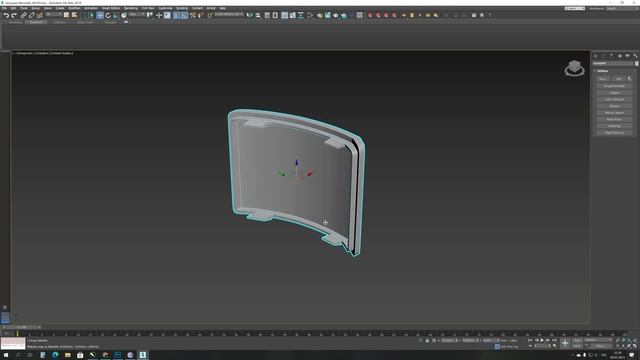Screen dimensions: 640x360
Task: Open Select by Name dialog
Action: [x=74, y=15]
